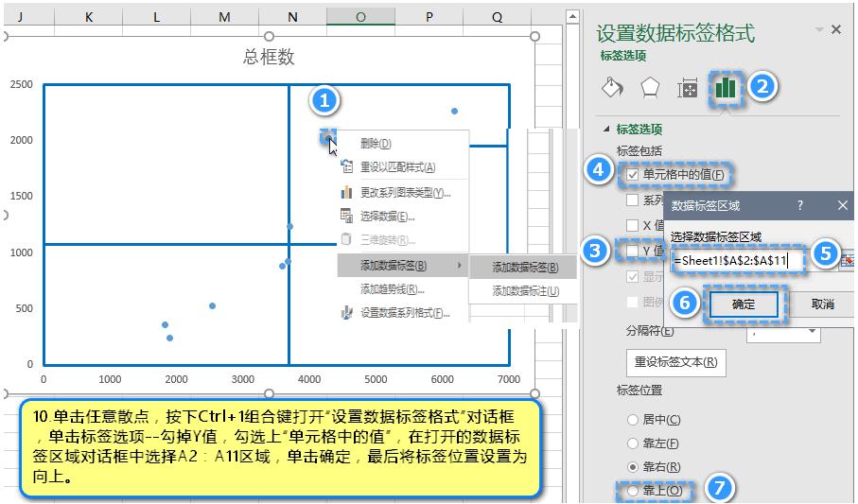Click inside the 选择数据标签区域 range field
Image resolution: width=858 pixels, height=504 pixels.
pyautogui.click(x=737, y=259)
